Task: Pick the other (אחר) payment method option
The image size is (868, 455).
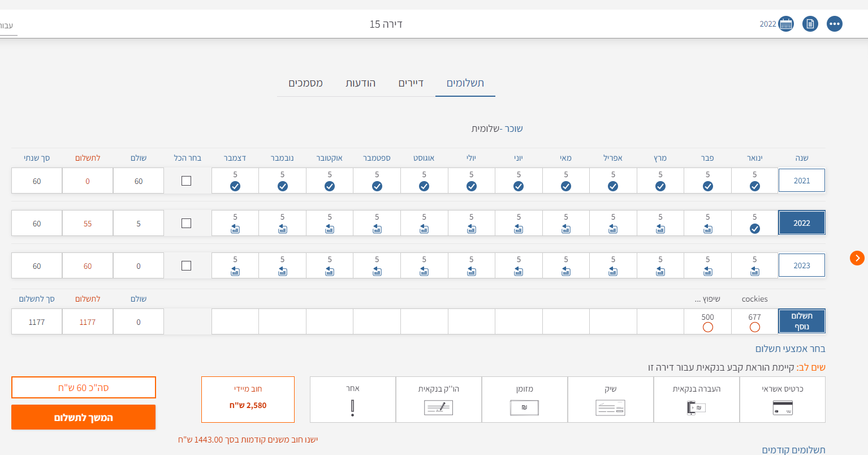Action: 352,407
